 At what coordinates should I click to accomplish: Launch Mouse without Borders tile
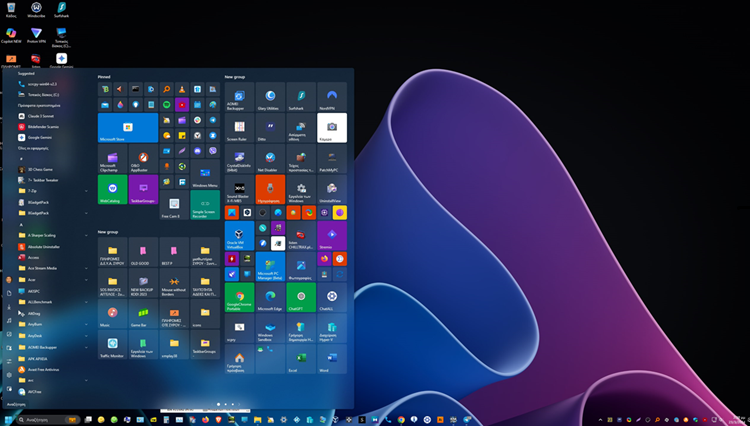174,283
